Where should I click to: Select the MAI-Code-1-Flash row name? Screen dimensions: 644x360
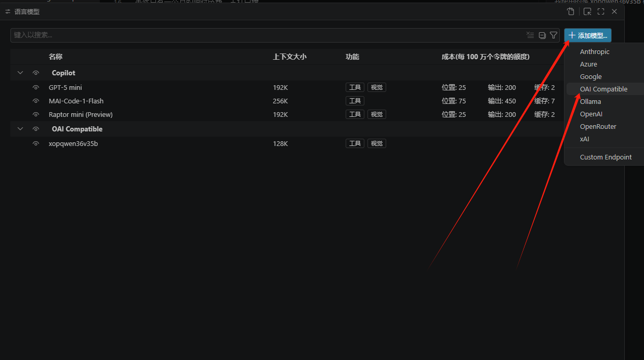[x=76, y=101]
